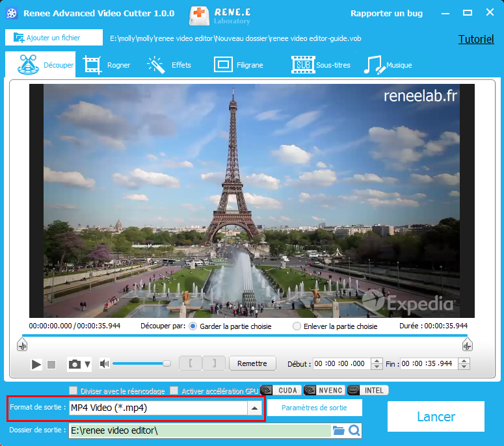Click the output format dropdown arrow
Viewport: 504px width, 446px height.
(254, 408)
